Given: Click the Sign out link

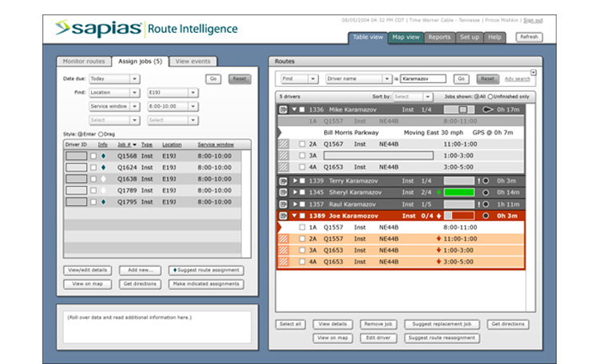Looking at the screenshot, I should 533,20.
